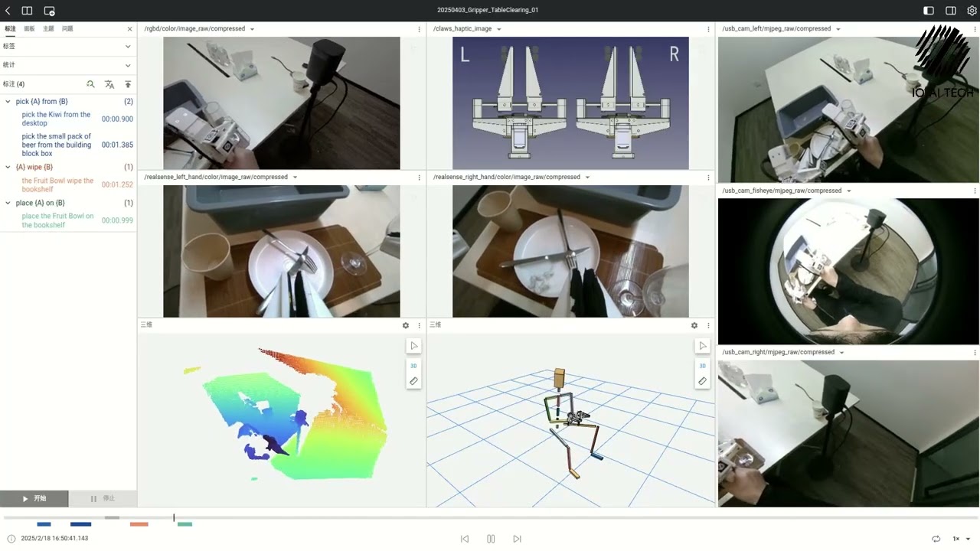Switch to the 面板 tab

tap(29, 28)
